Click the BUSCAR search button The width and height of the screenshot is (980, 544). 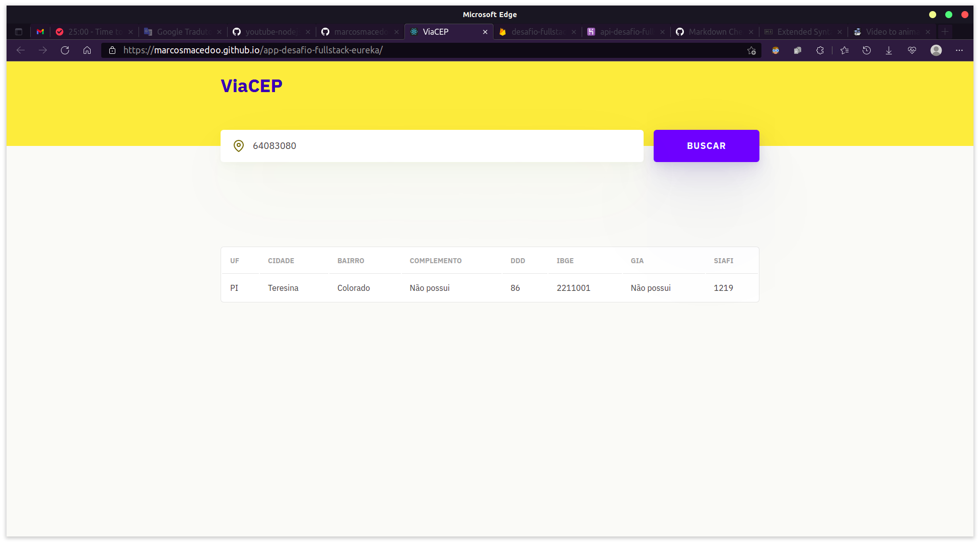click(706, 146)
